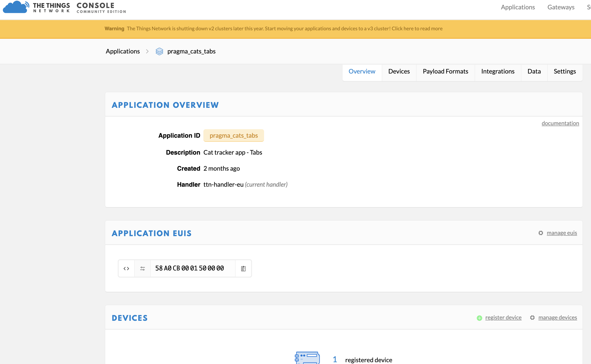Select the Data tab
The height and width of the screenshot is (364, 591).
pyautogui.click(x=534, y=71)
